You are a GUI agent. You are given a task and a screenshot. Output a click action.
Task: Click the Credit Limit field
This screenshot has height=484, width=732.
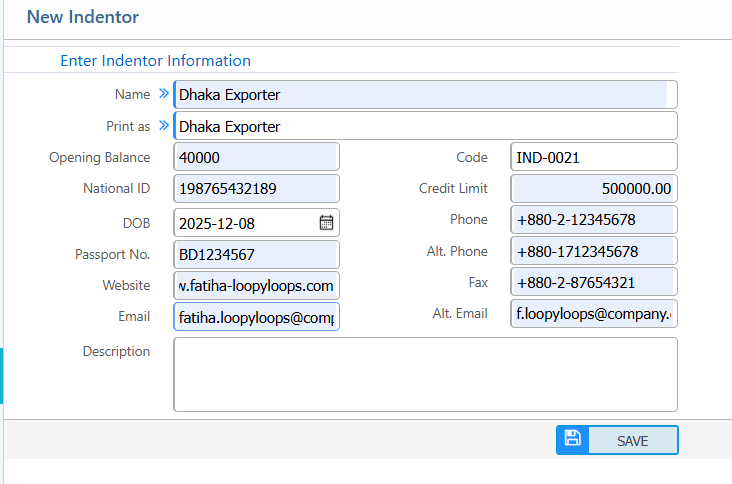(x=593, y=189)
